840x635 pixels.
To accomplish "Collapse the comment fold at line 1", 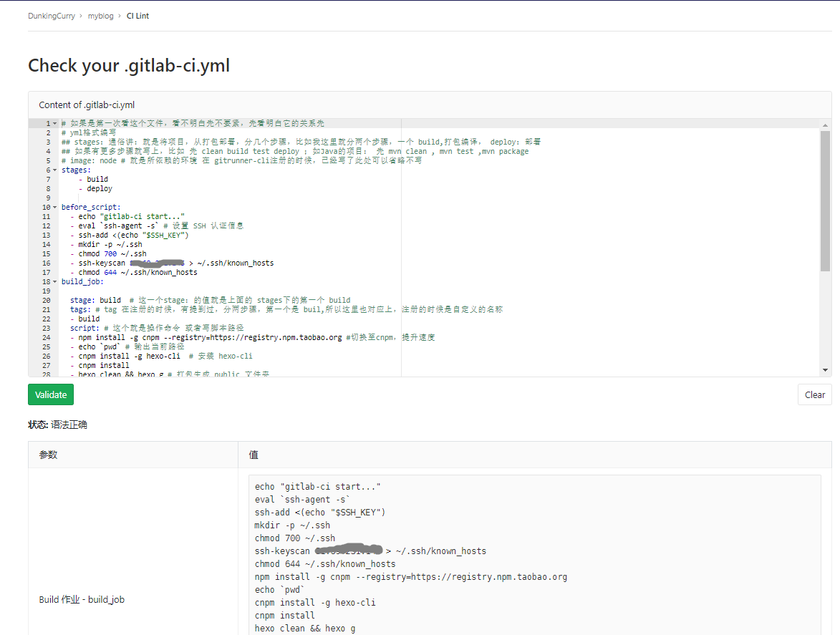I will tap(54, 122).
